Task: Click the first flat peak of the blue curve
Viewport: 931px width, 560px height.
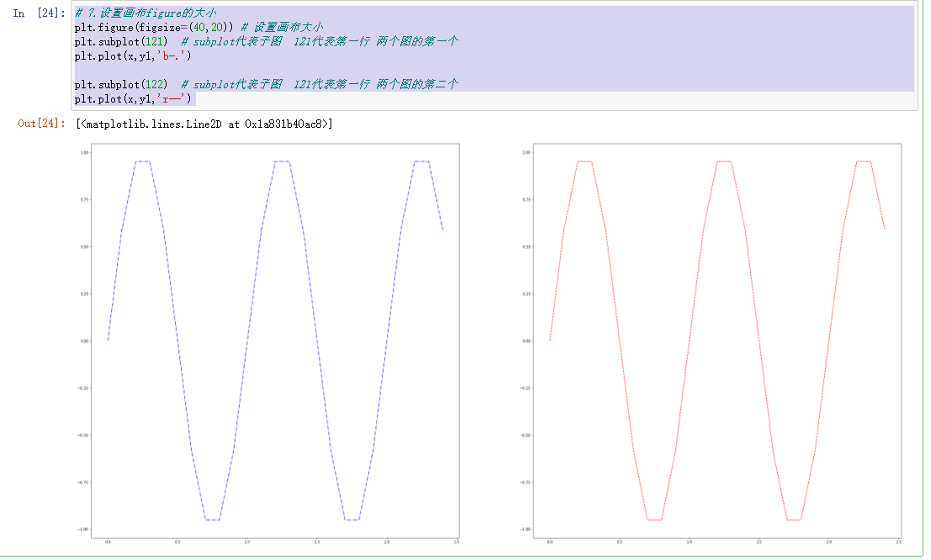Action: click(142, 161)
